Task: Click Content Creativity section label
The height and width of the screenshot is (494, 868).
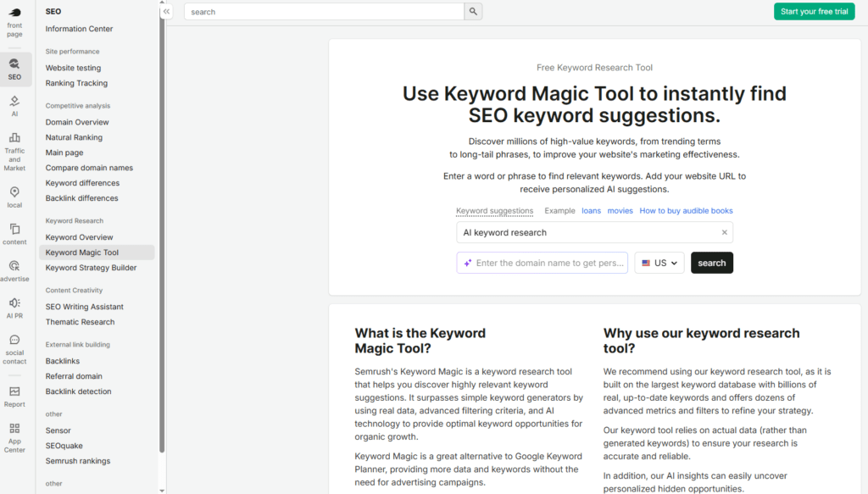Action: (74, 291)
